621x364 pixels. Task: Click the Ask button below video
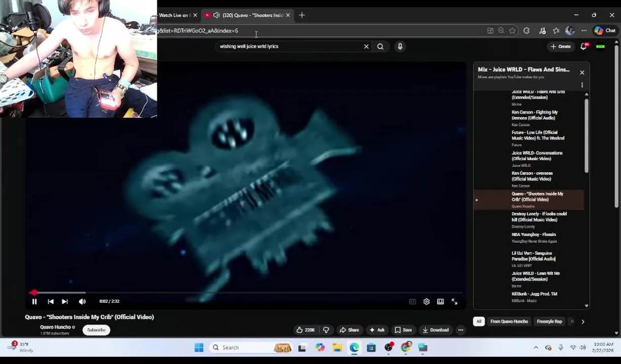[x=377, y=330]
